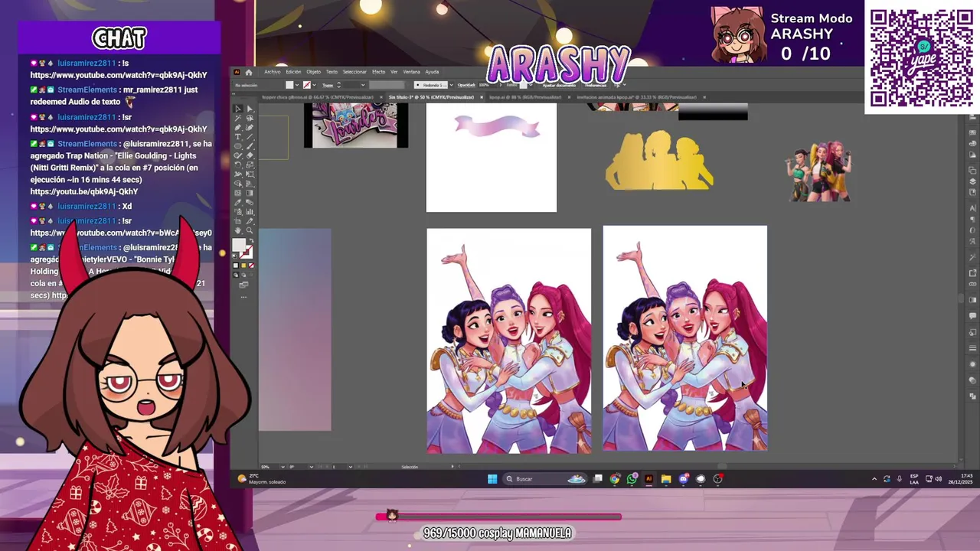This screenshot has width=980, height=551.
Task: Select the Zoom magnifier tool
Action: 250,230
